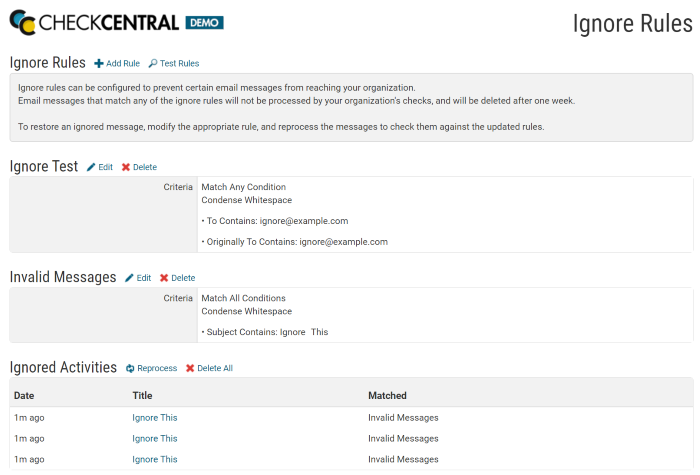Click the pencil icon for Ignore Test

(91, 167)
